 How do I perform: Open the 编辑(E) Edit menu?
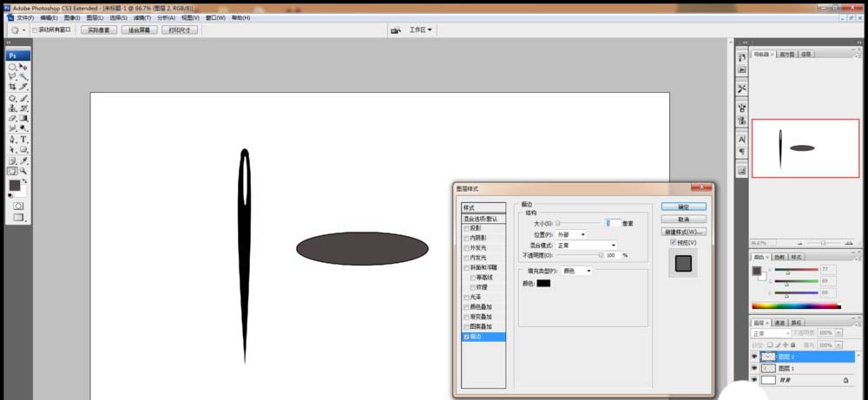(49, 17)
